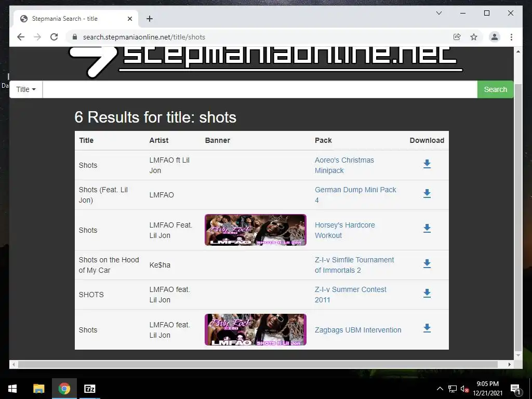Click the scroll-left arrow at bottom
The width and height of the screenshot is (532, 399).
tap(13, 364)
